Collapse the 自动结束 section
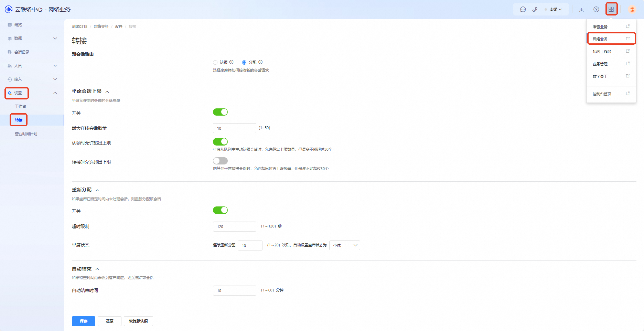The width and height of the screenshot is (644, 331). (x=97, y=269)
